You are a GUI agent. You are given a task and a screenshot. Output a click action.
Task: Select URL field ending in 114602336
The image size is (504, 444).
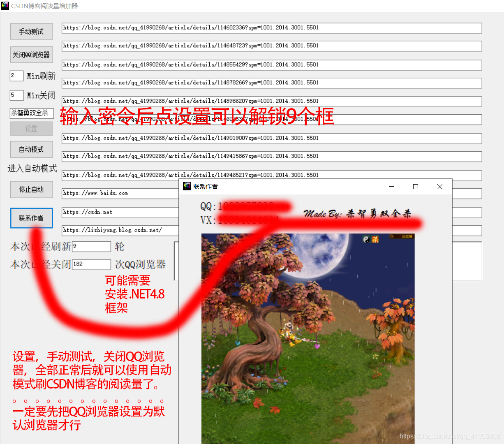click(272, 28)
